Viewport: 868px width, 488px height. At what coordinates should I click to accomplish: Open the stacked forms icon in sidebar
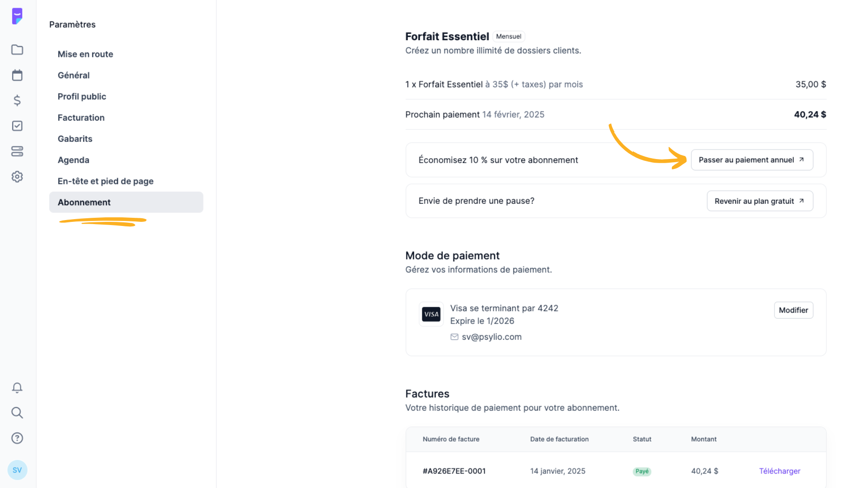17,151
